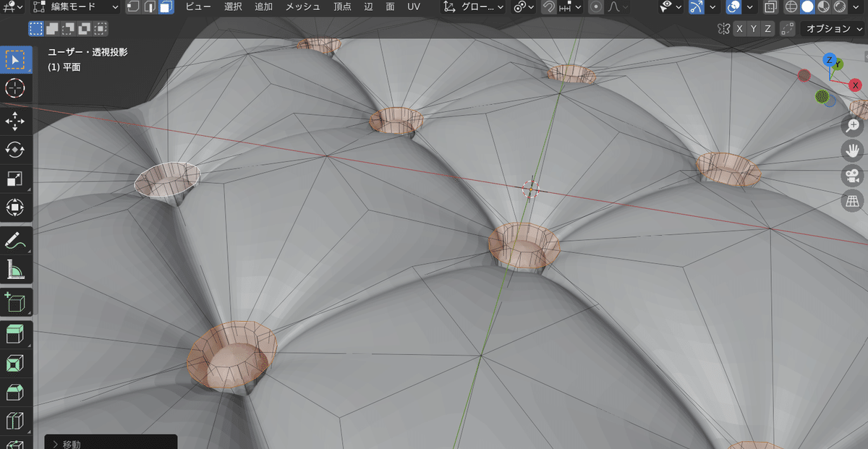
Task: Select the Annotate pencil tool
Action: pos(15,241)
